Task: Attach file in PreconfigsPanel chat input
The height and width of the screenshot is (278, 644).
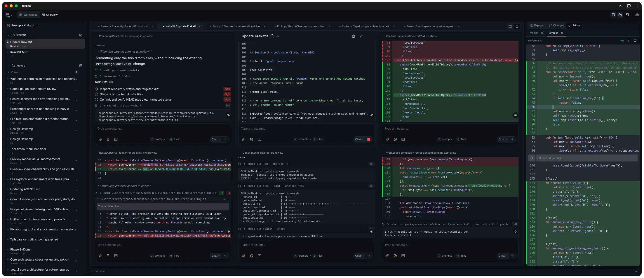Action: (x=100, y=139)
